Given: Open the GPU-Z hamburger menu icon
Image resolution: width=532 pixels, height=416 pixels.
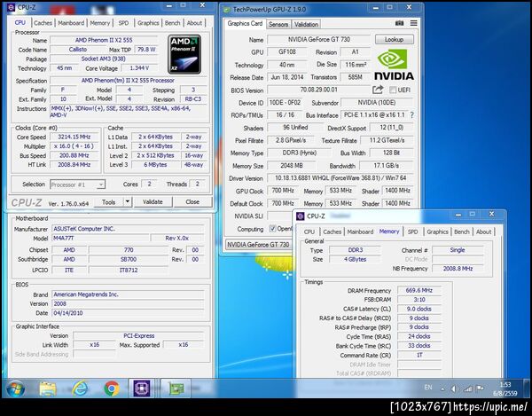Looking at the screenshot, I should (413, 23).
